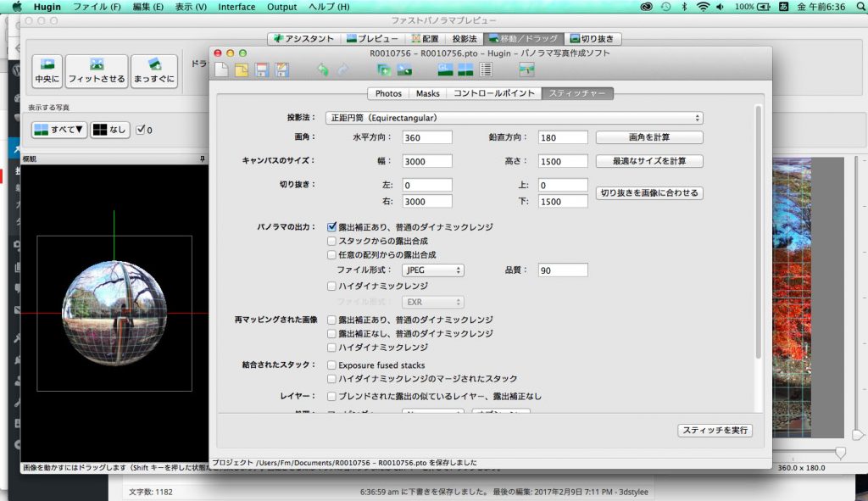The width and height of the screenshot is (868, 501).
Task: Switch to コントロールポイント tab
Action: (x=494, y=93)
